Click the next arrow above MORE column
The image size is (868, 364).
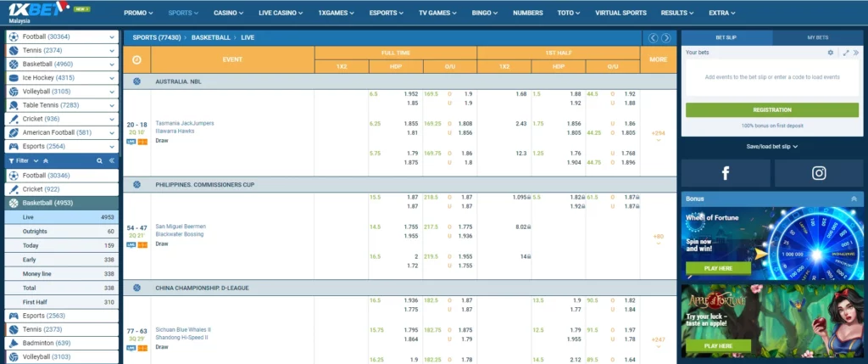pos(666,38)
